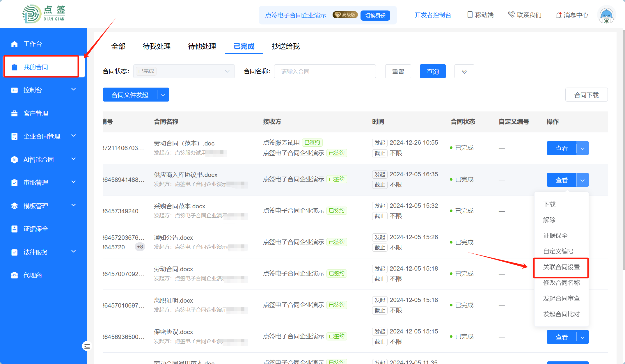Click the 法律服务 sidebar icon
The image size is (625, 364).
(15, 252)
